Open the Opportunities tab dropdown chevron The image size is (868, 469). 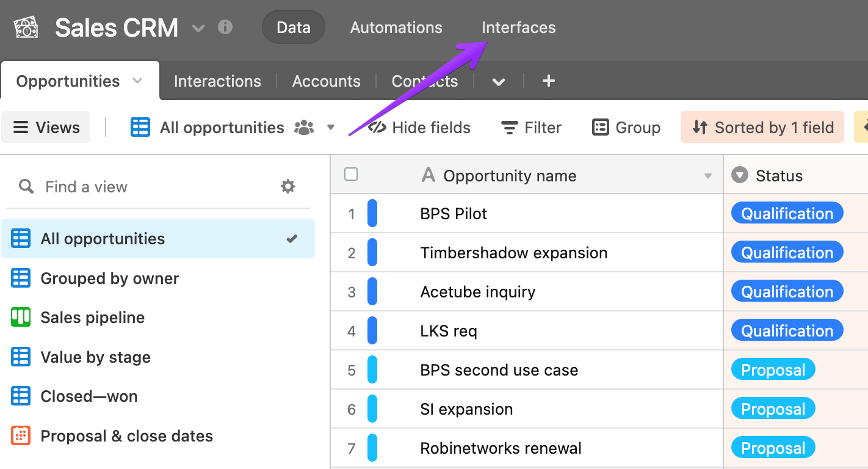coord(137,81)
